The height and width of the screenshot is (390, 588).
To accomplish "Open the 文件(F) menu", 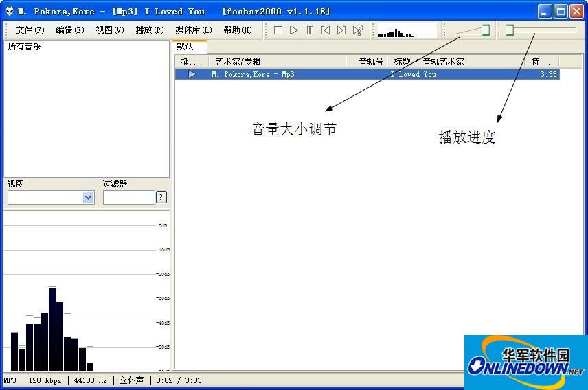I will [30, 30].
